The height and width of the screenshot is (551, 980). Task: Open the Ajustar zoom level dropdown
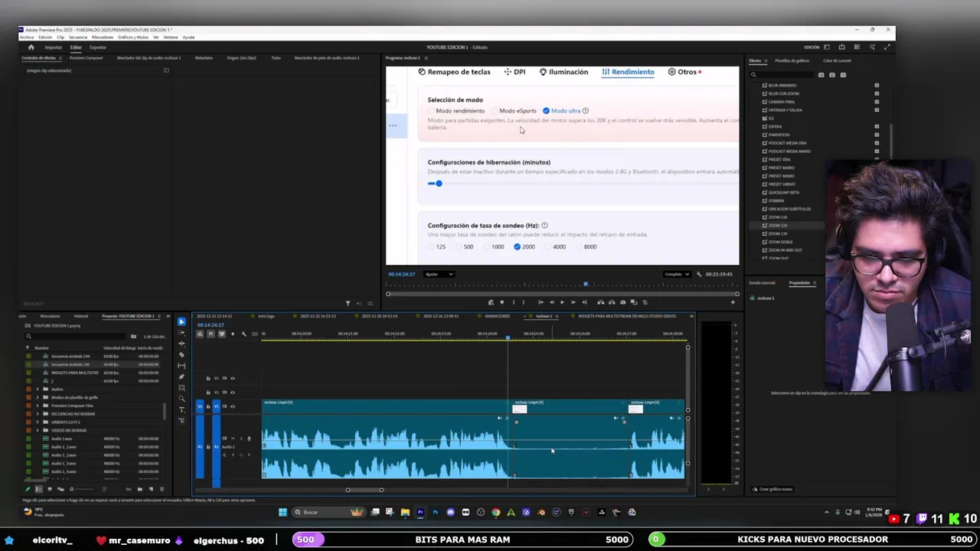point(439,274)
